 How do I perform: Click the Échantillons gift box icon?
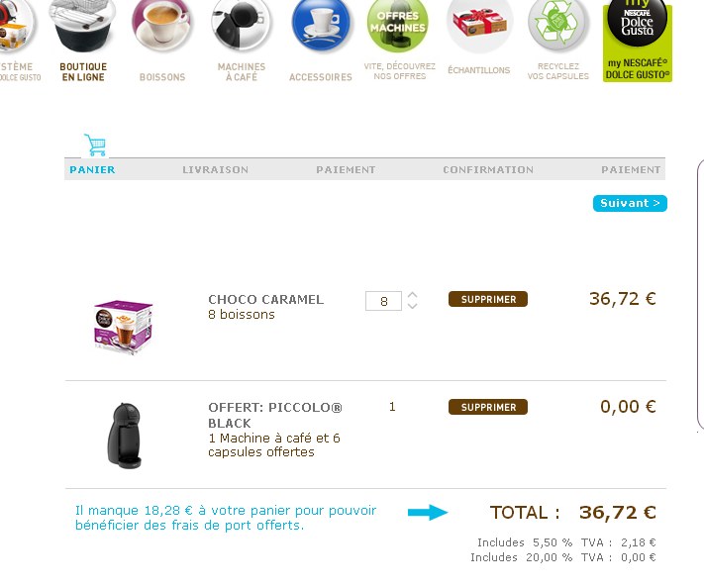478,26
